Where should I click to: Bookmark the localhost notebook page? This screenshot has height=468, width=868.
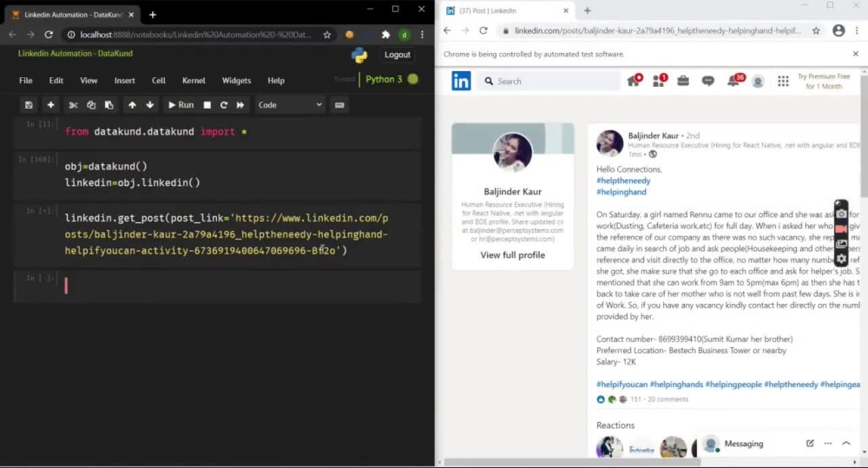(327, 35)
